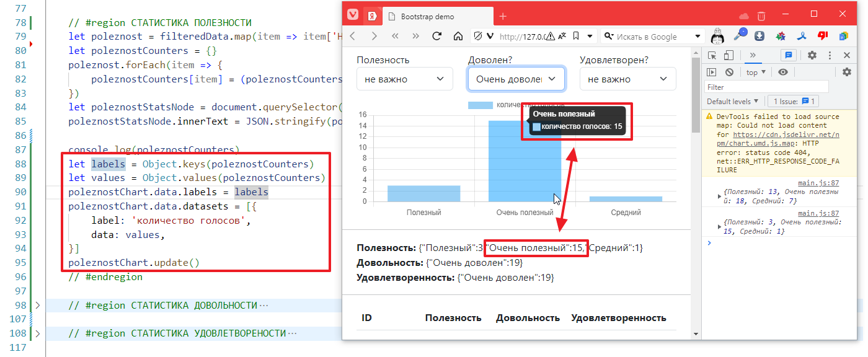Click the DevTools inspect element picker icon

coord(712,56)
